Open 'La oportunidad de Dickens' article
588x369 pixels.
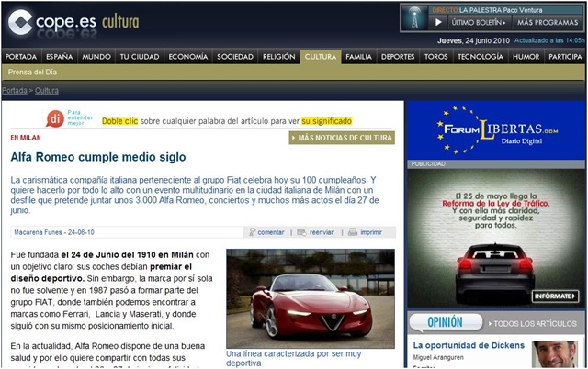tap(469, 345)
